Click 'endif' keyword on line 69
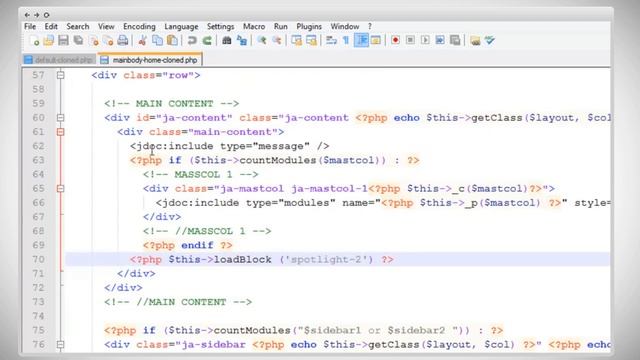The height and width of the screenshot is (360, 640). 198,245
